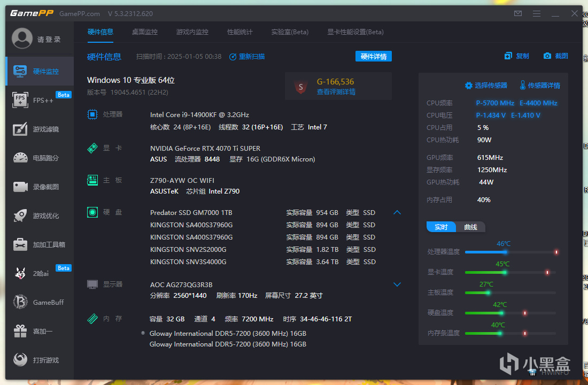Open the 游戏滤镜 sidebar icon
588x385 pixels.
click(20, 129)
